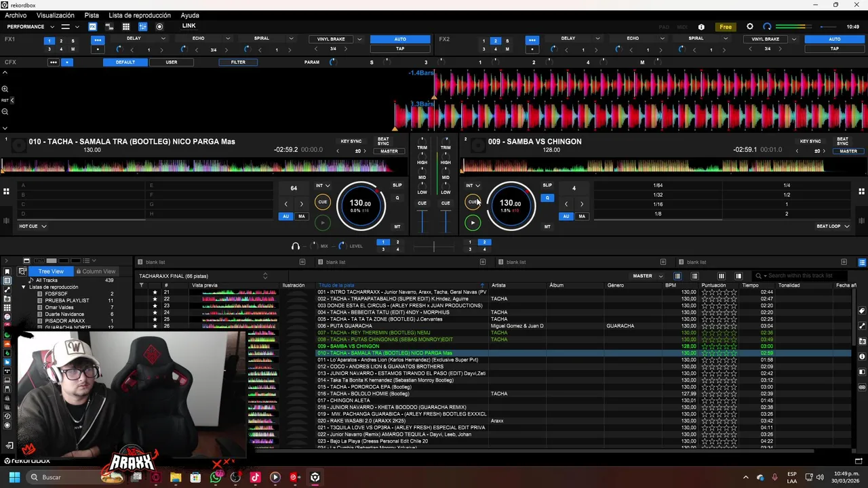Click the LINK button
This screenshot has width=868, height=488.
[189, 26]
